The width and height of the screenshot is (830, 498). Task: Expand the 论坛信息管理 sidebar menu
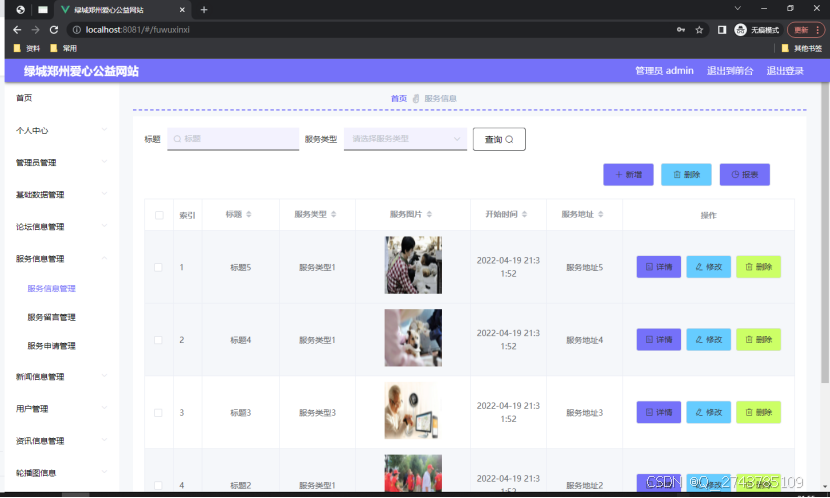[x=61, y=227]
